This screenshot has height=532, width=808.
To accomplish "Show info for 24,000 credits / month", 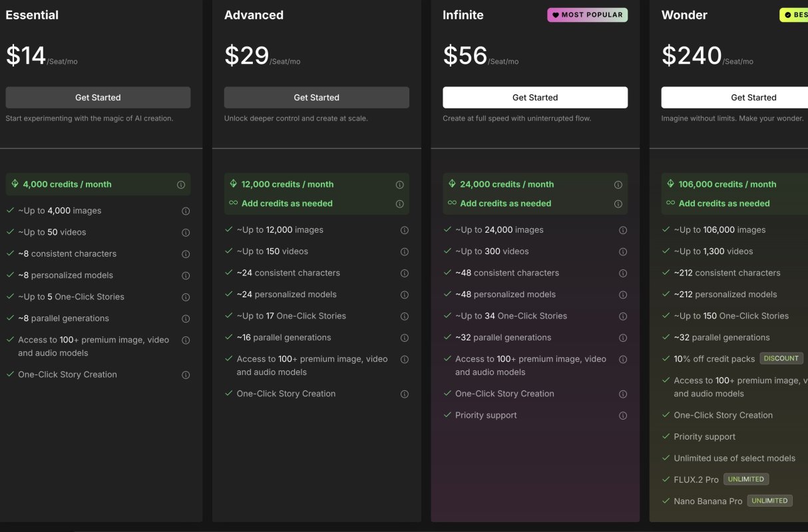I will pos(618,185).
